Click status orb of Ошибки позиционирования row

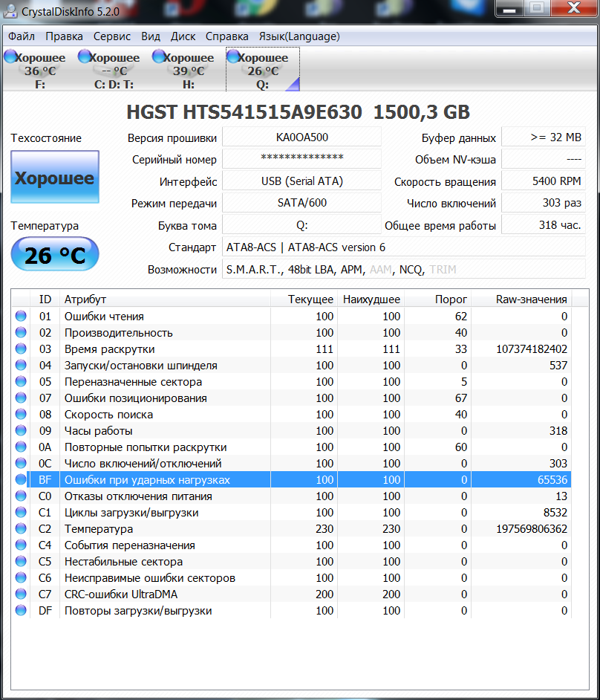coord(21,398)
